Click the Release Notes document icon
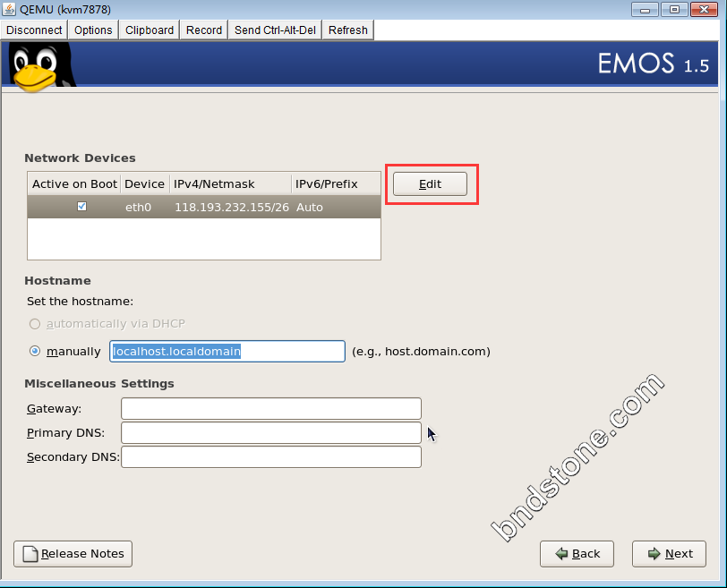The image size is (727, 588). point(30,554)
